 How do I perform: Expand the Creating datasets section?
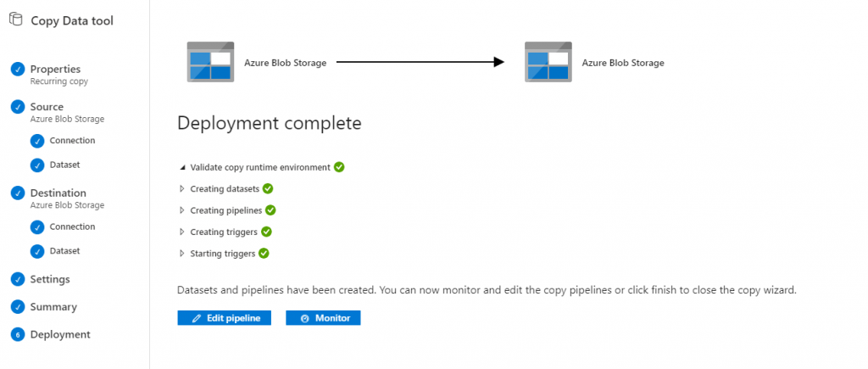[181, 189]
